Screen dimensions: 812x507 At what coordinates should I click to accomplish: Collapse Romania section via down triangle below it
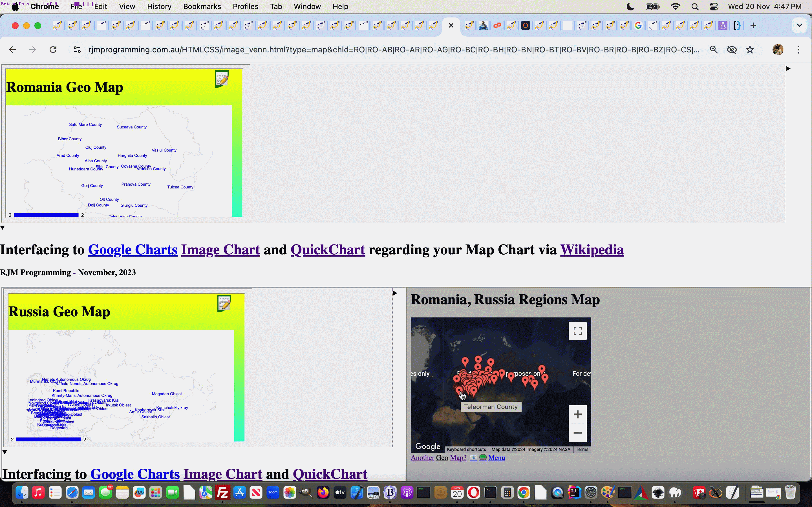coord(3,228)
